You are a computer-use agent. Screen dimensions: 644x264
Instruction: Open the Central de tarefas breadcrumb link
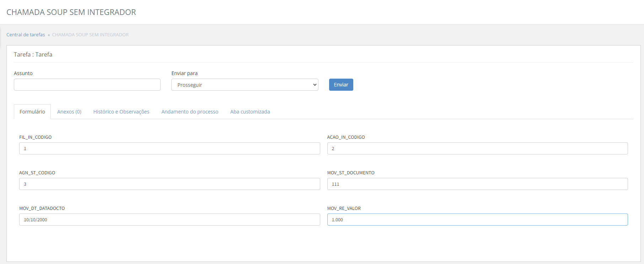pyautogui.click(x=26, y=35)
